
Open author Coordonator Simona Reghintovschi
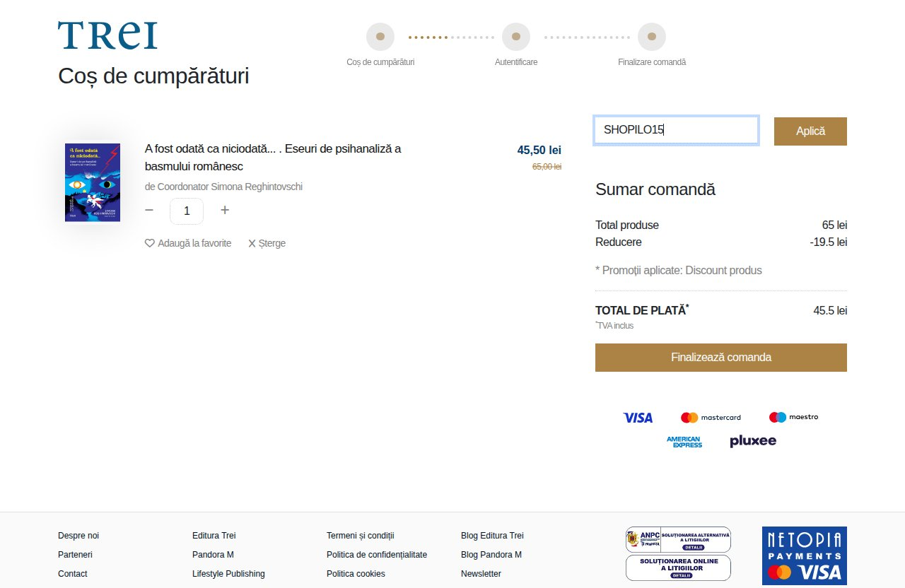(223, 187)
